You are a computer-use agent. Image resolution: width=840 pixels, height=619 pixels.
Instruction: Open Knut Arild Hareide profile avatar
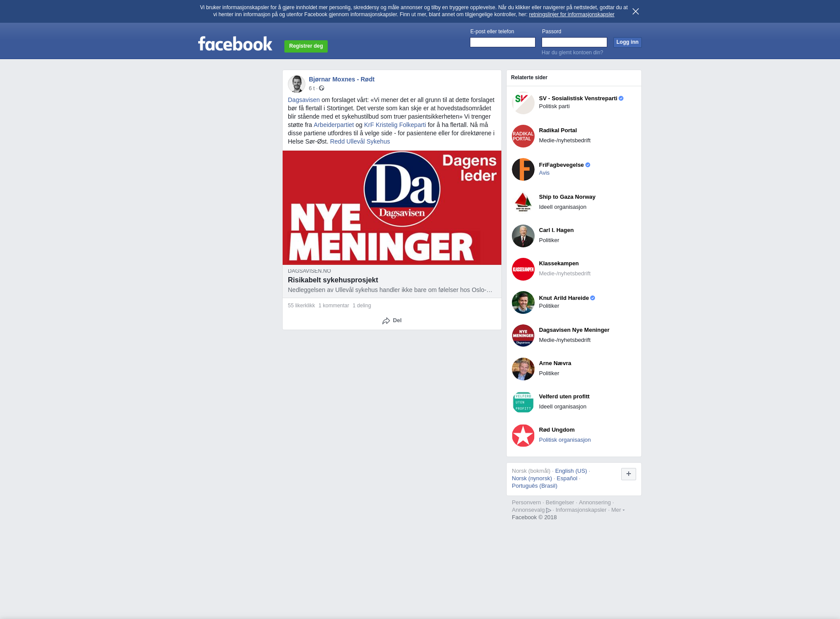[x=523, y=302]
